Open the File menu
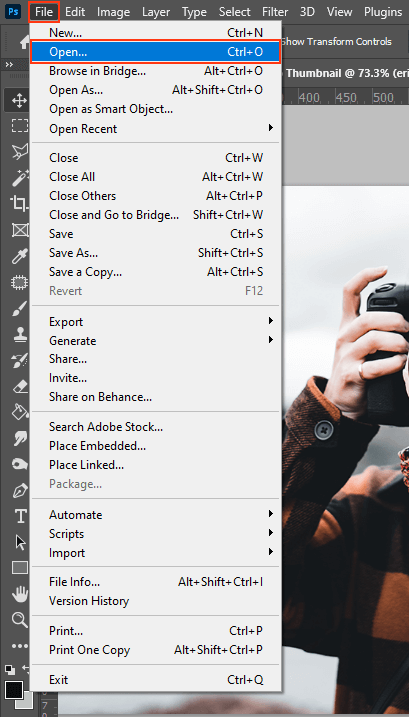This screenshot has width=409, height=717. 44,11
